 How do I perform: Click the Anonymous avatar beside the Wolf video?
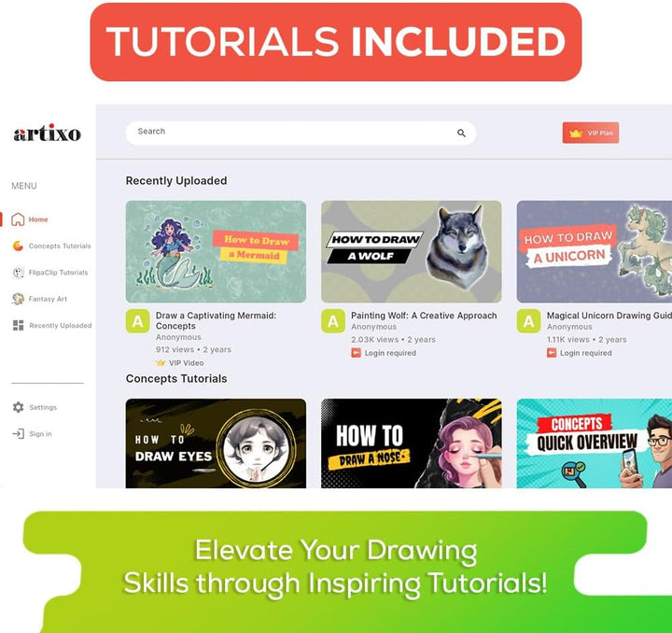click(x=333, y=321)
